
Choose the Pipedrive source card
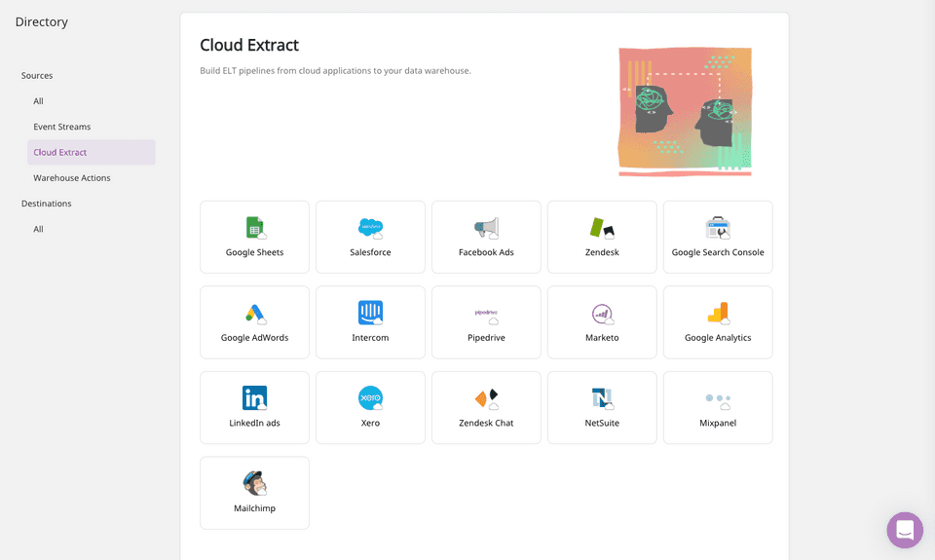[x=486, y=322]
